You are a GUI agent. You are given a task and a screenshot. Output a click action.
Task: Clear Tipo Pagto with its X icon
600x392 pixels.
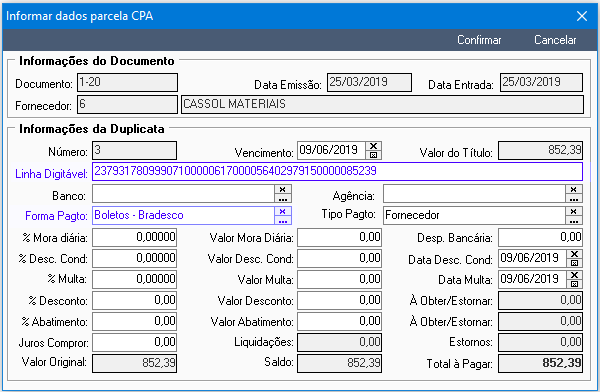click(574, 211)
